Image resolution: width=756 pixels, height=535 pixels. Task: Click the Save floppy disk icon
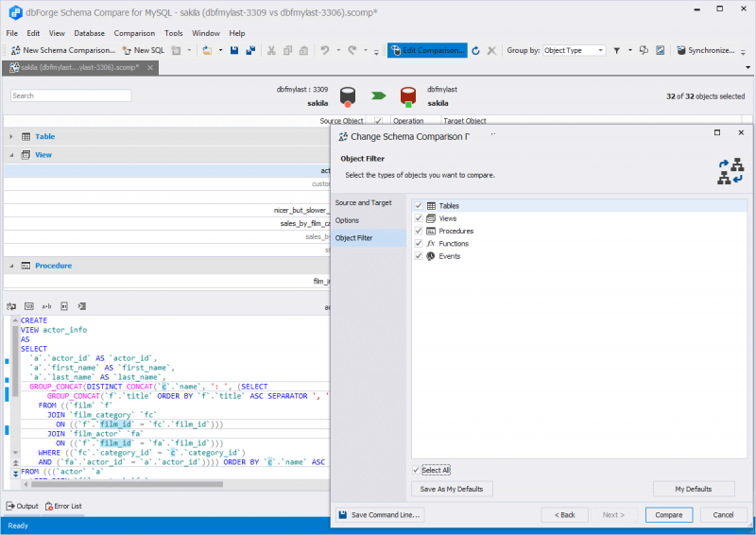(x=234, y=50)
